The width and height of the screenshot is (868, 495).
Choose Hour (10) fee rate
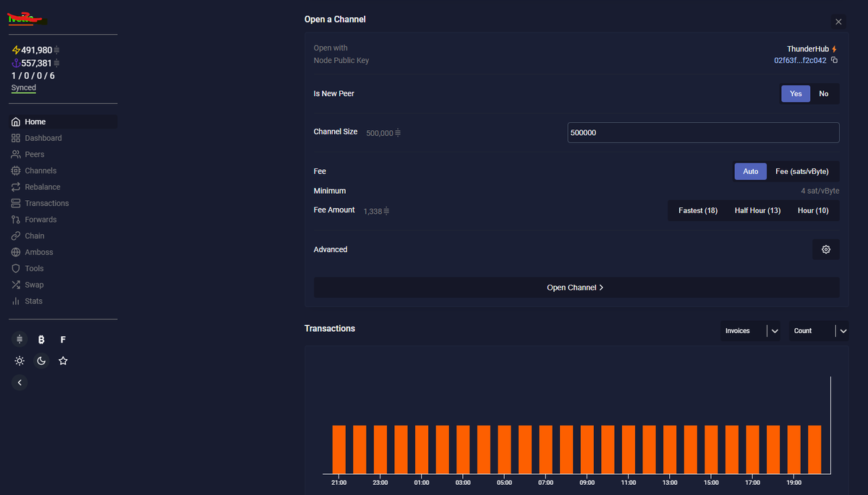tap(813, 210)
